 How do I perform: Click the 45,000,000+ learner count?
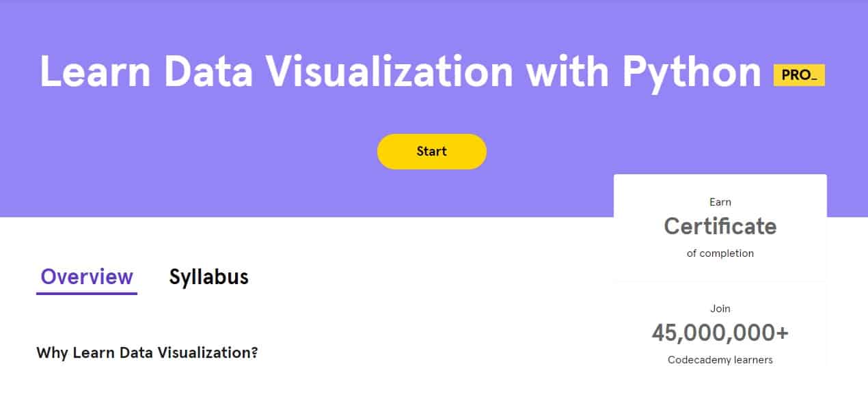coord(720,333)
